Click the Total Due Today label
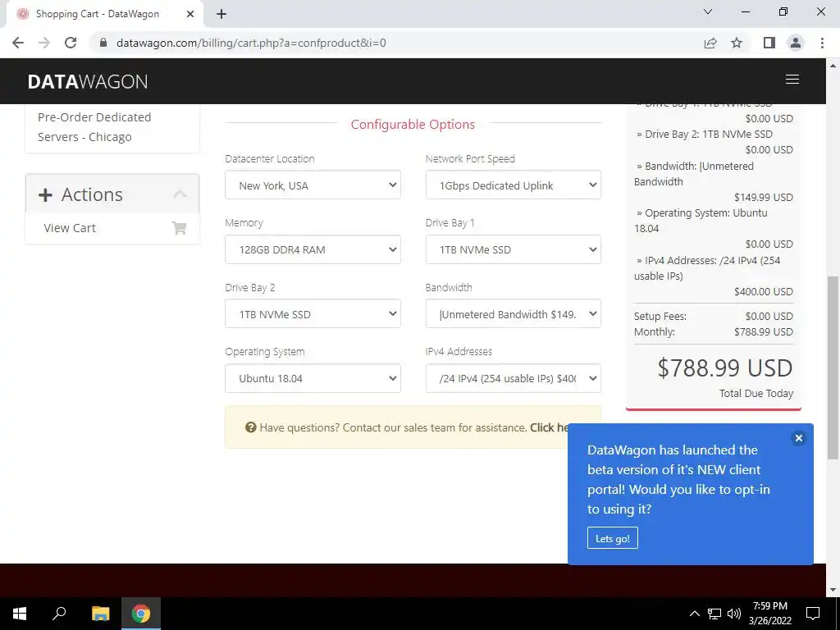The height and width of the screenshot is (630, 840). 756,393
